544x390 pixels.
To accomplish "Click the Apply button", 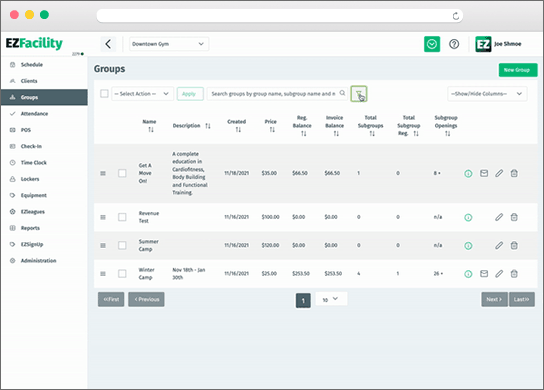I will (x=190, y=94).
